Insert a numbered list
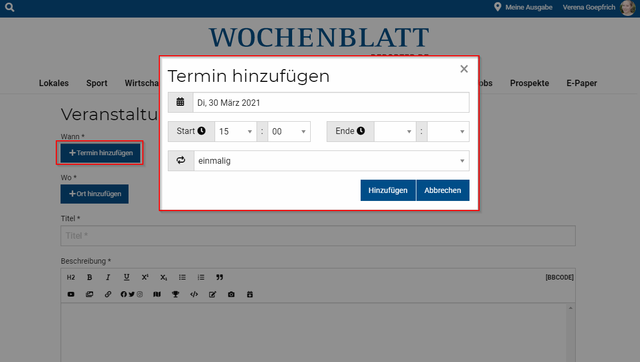This screenshot has width=640, height=362. coord(201,278)
